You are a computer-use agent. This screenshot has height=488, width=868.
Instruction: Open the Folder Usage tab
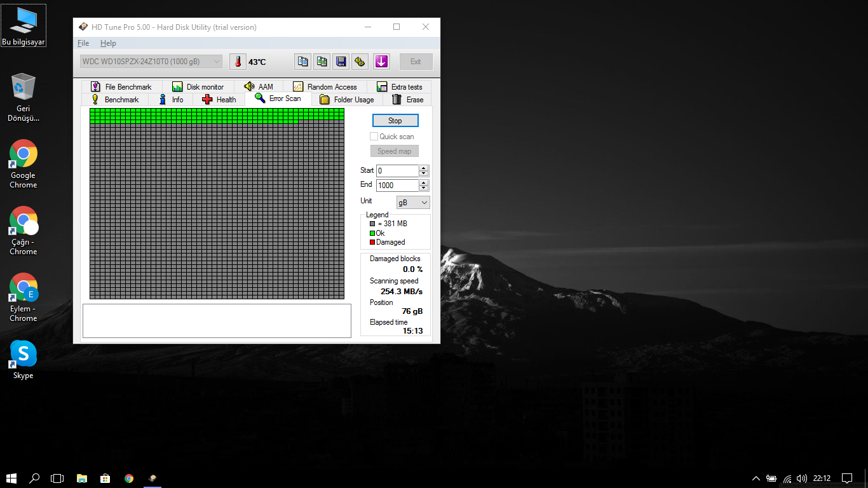point(347,99)
